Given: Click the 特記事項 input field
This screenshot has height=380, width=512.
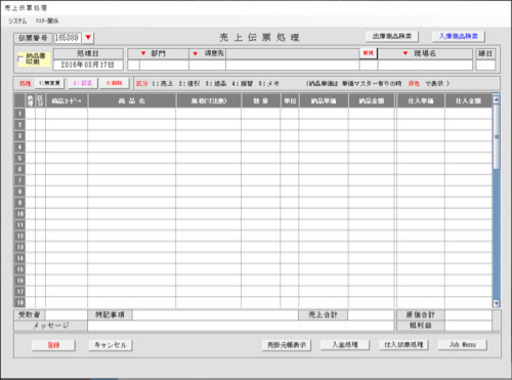Looking at the screenshot, I should [215, 315].
